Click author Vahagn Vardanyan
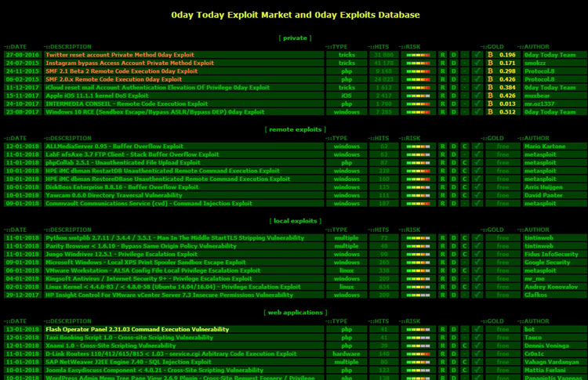The image size is (588, 380). point(551,362)
